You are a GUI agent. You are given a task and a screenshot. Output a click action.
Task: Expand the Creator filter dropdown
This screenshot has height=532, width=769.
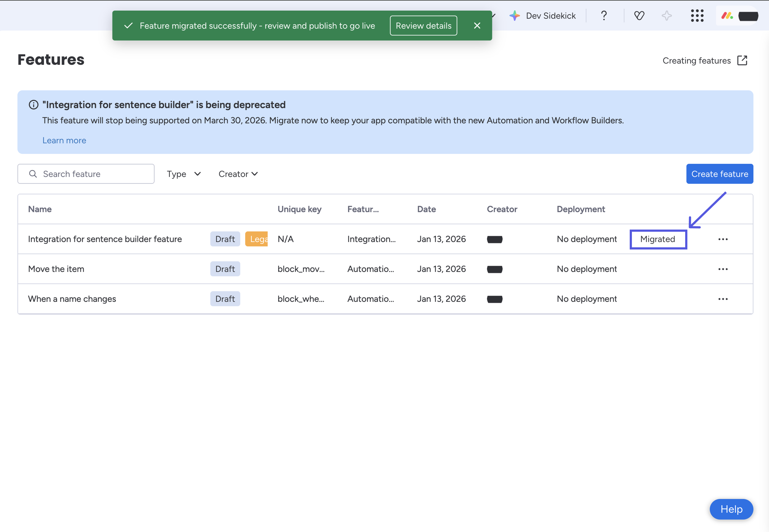click(238, 174)
